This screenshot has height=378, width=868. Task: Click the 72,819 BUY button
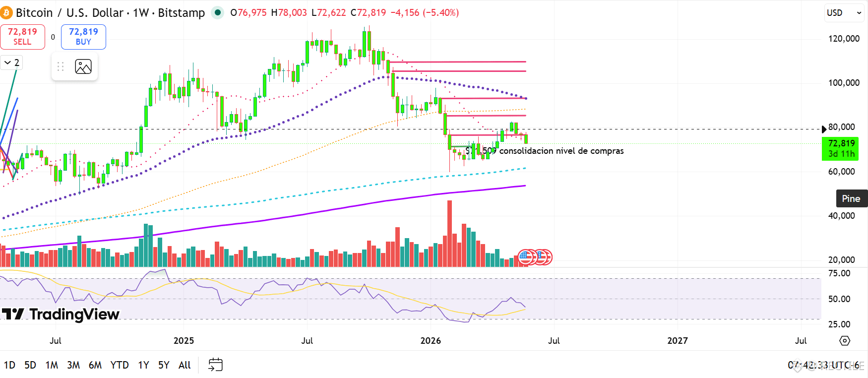83,37
